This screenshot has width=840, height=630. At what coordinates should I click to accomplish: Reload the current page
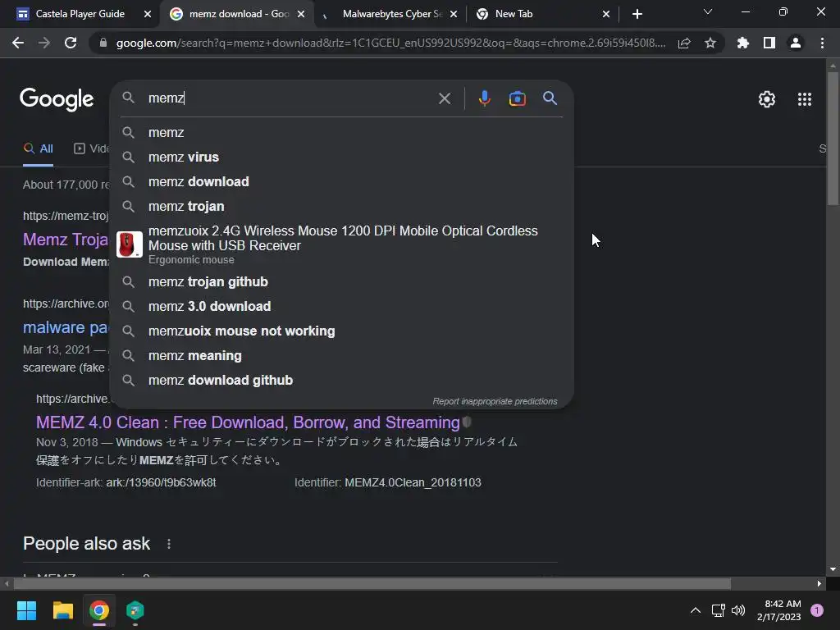71,43
